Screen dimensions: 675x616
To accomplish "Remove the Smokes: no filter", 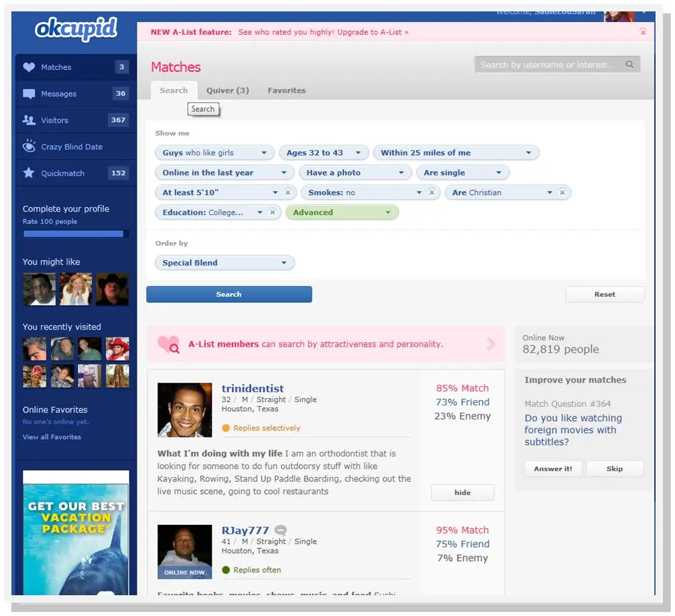I will point(432,192).
